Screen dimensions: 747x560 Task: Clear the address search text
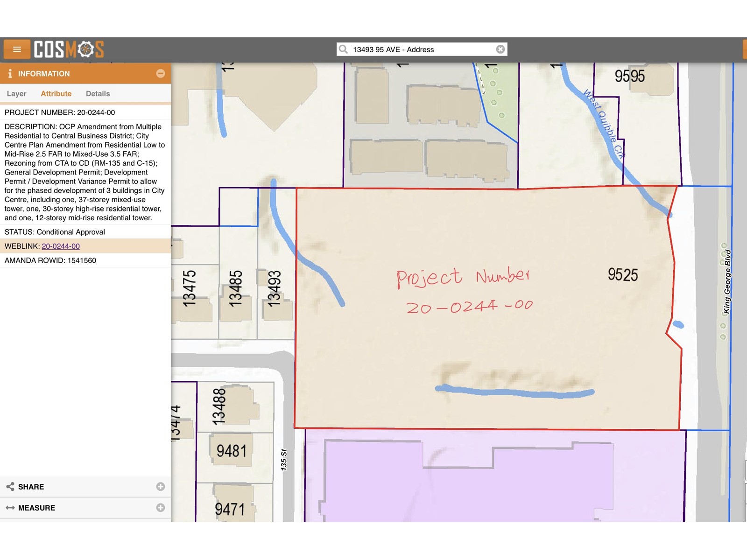[500, 49]
